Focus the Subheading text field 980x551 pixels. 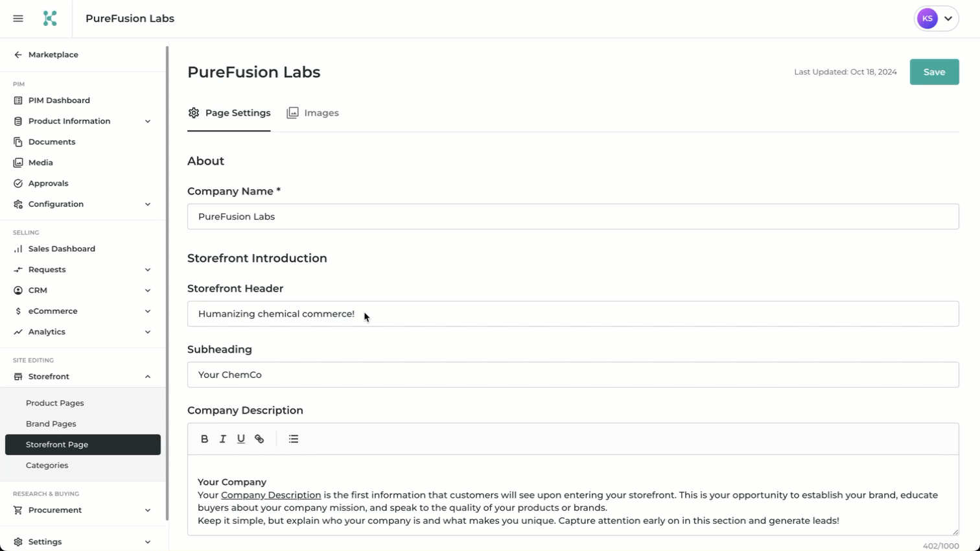[x=573, y=375]
